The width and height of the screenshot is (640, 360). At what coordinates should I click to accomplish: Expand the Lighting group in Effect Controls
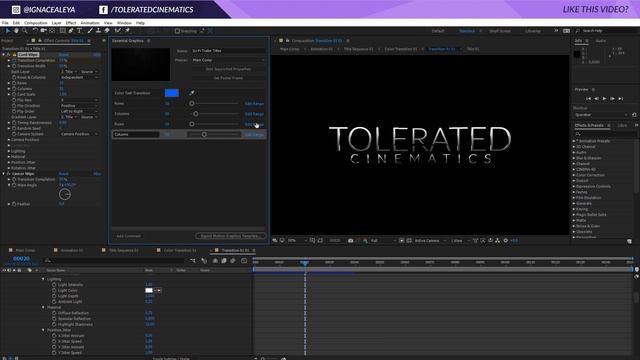click(x=9, y=151)
